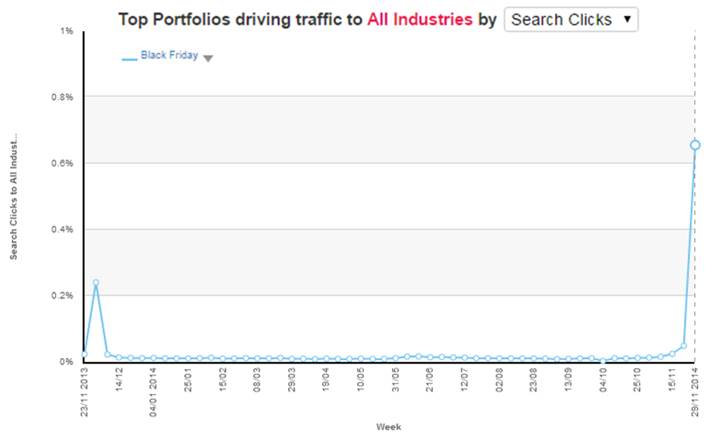The height and width of the screenshot is (441, 721).
Task: Click the vertical Search Clicks y-axis title
Action: (x=14, y=197)
